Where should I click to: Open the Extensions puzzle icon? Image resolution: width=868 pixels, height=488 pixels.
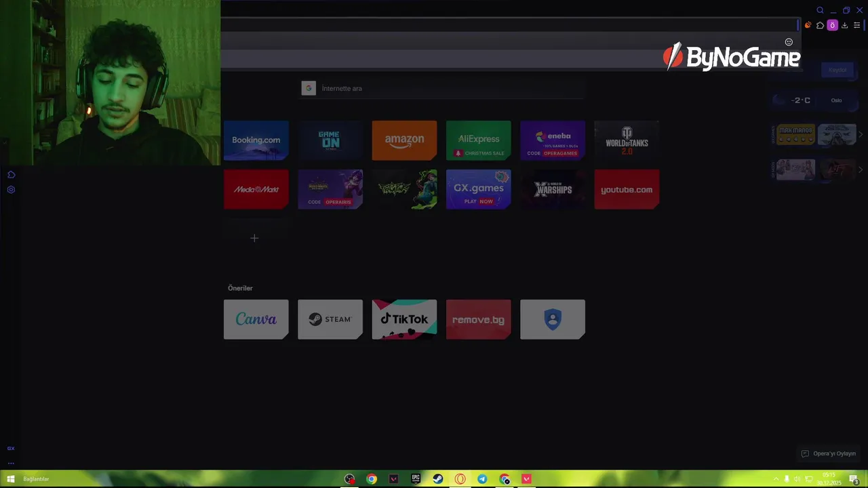point(820,25)
